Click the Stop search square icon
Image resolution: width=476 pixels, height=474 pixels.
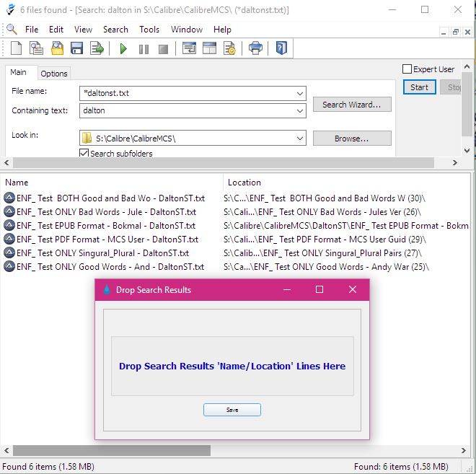[163, 49]
